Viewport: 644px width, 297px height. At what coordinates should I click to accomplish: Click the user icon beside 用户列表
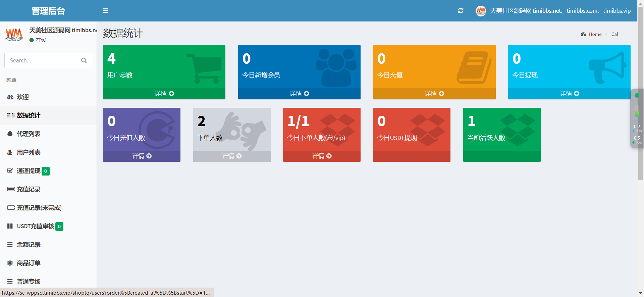pos(10,152)
